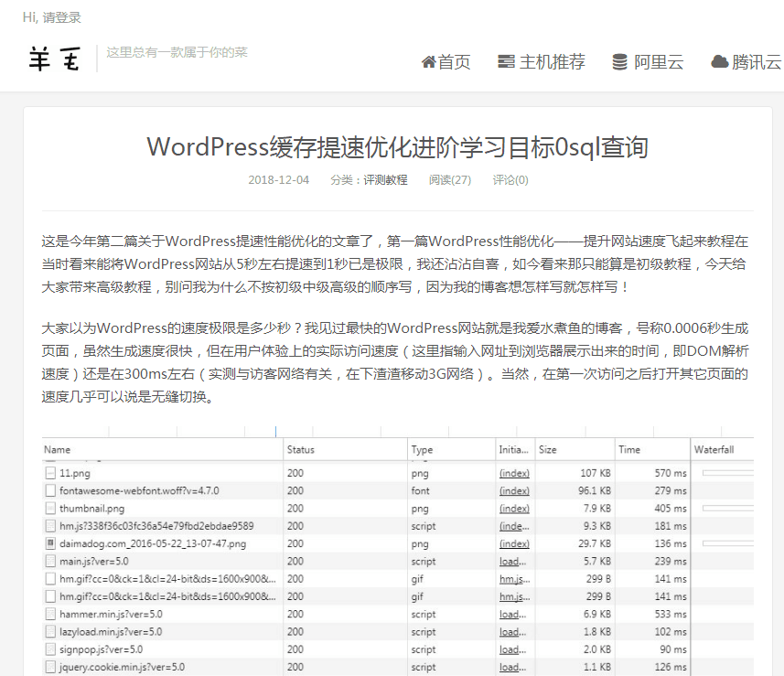The image size is (784, 676).
Task: Select the hammer.min.js?ver=5.0 entry
Action: click(111, 614)
